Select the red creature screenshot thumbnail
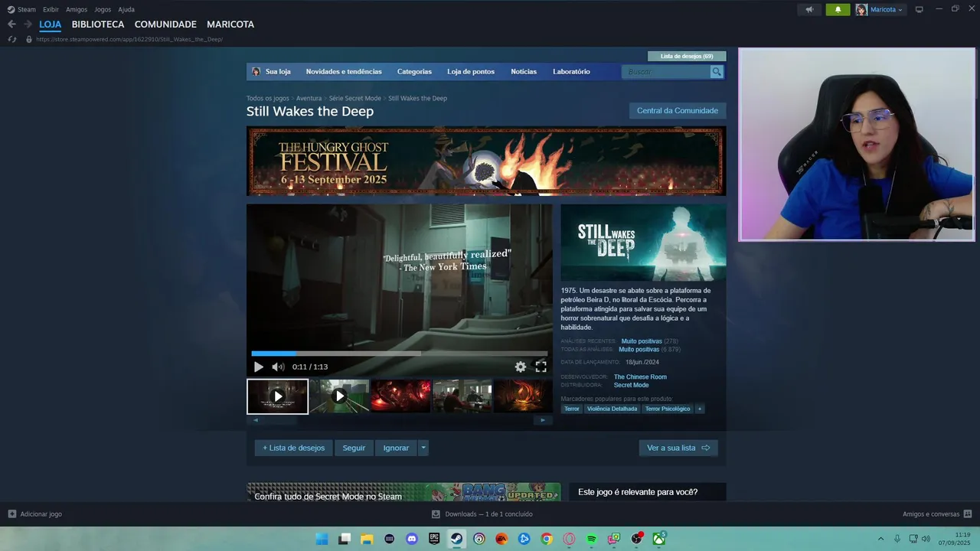980x551 pixels. 400,396
